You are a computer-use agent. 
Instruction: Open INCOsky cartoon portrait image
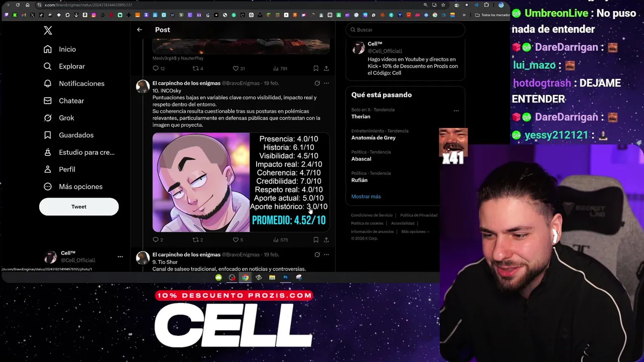tap(201, 182)
